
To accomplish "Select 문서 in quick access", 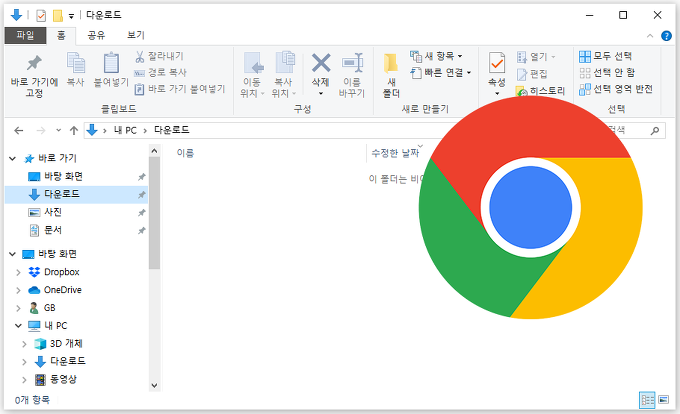I will (x=53, y=230).
